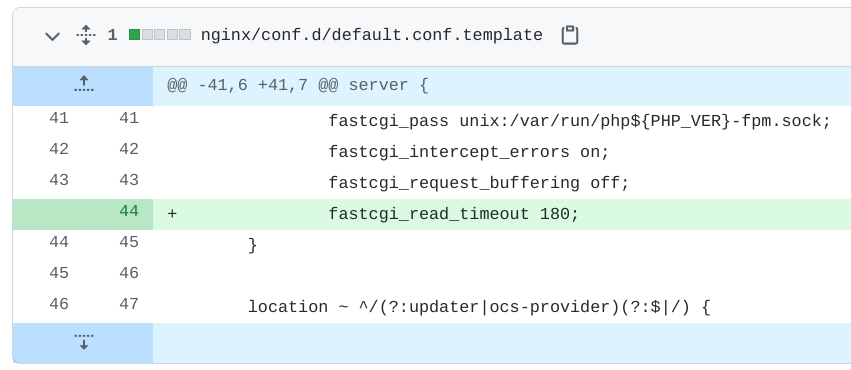The height and width of the screenshot is (370, 851).
Task: Expand all lines in default.conf.template
Action: click(x=86, y=36)
